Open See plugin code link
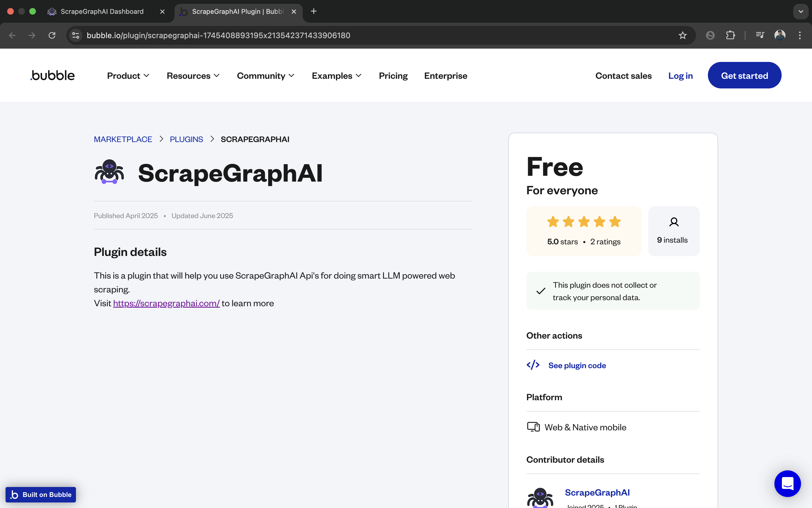Viewport: 812px width, 508px height. coord(577,366)
